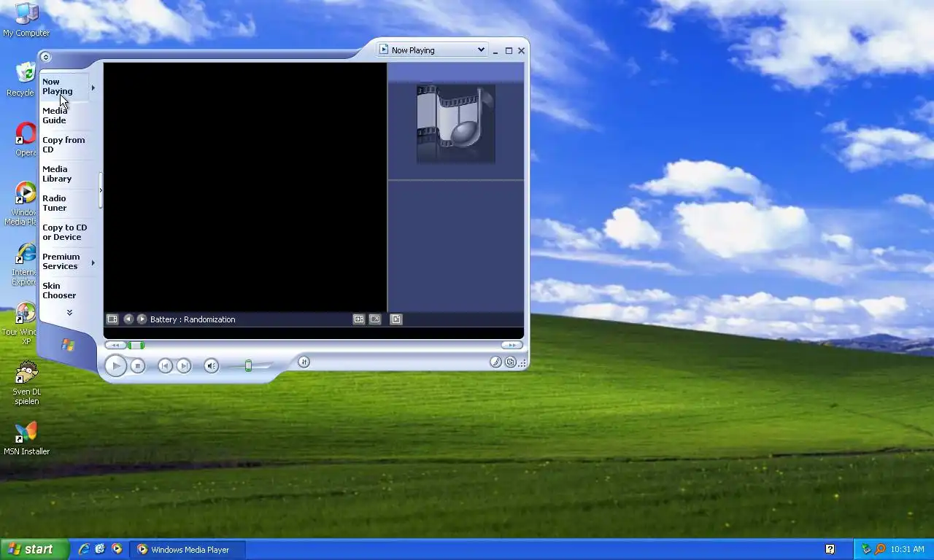Open the equalizer settings round button
The width and height of the screenshot is (934, 560).
(304, 362)
